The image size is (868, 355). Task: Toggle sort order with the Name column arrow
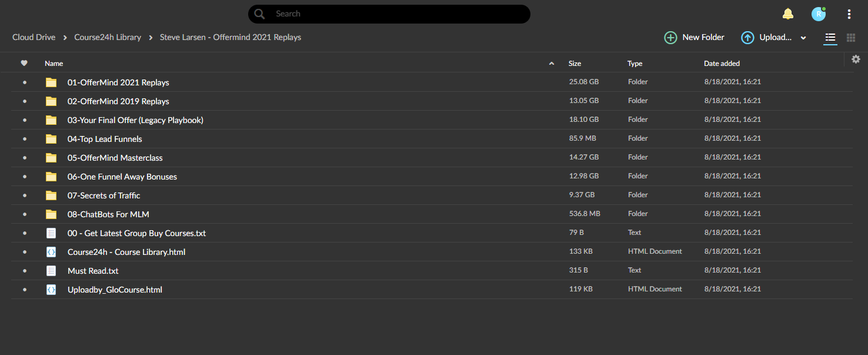(552, 64)
